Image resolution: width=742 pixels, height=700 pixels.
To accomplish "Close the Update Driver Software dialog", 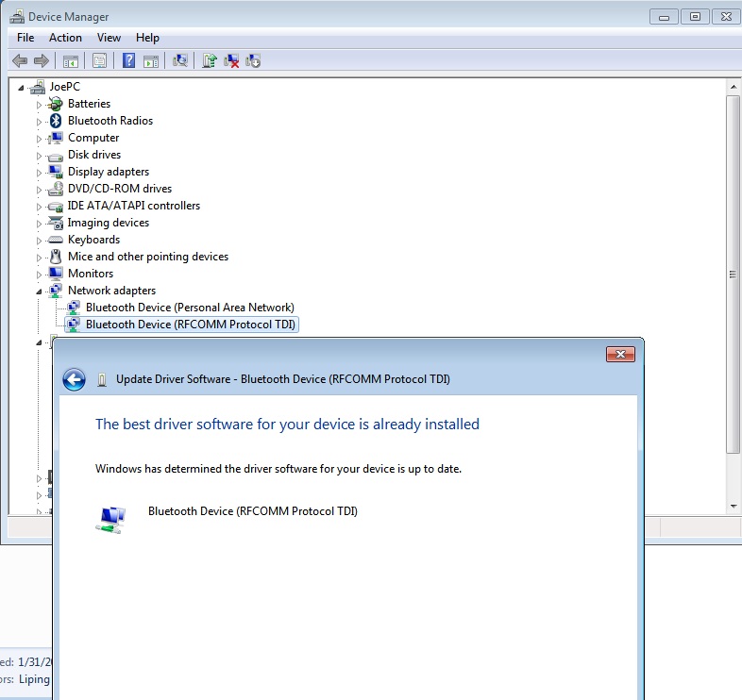I will pos(620,355).
